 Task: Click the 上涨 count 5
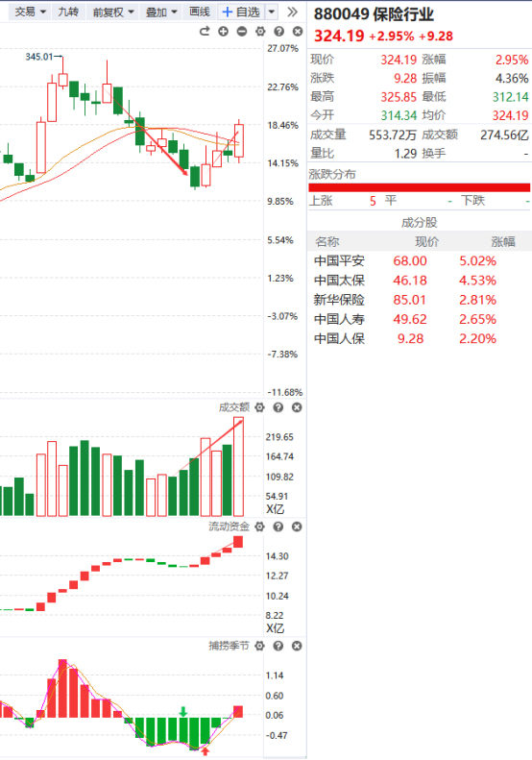point(373,201)
